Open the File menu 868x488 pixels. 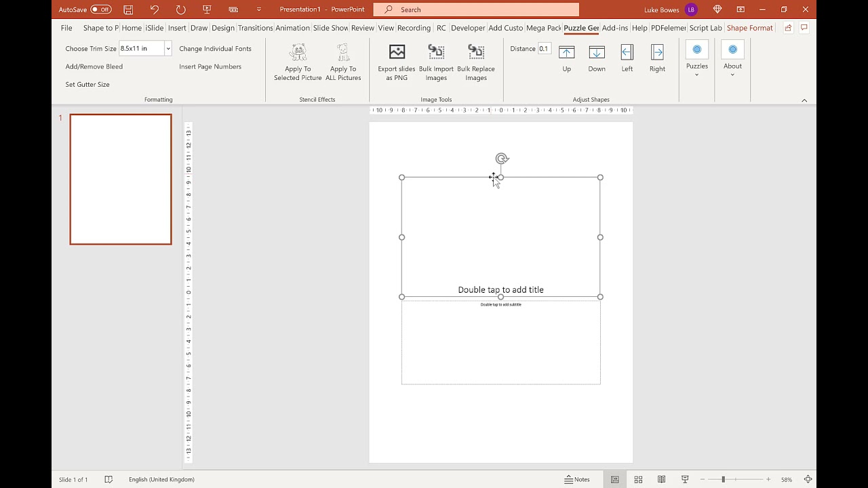(x=66, y=28)
